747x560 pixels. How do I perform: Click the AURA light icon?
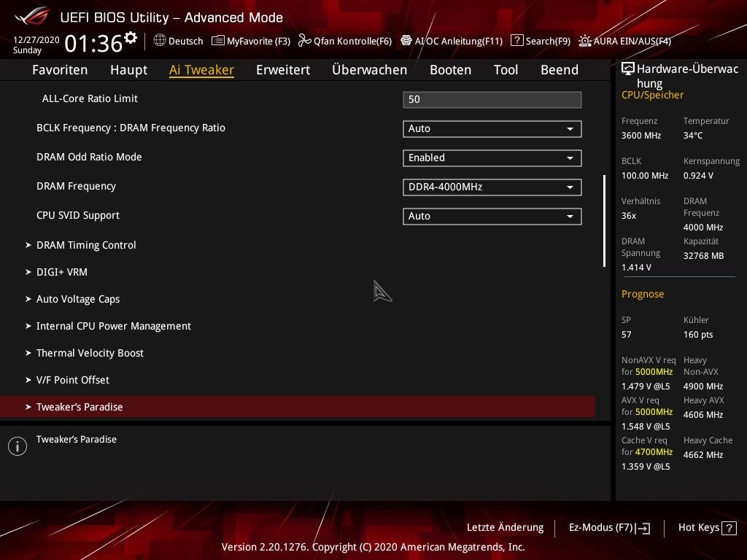pyautogui.click(x=585, y=41)
